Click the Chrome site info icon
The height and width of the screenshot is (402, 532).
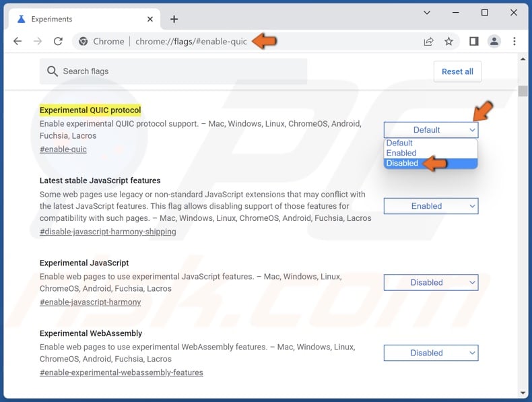click(x=83, y=41)
